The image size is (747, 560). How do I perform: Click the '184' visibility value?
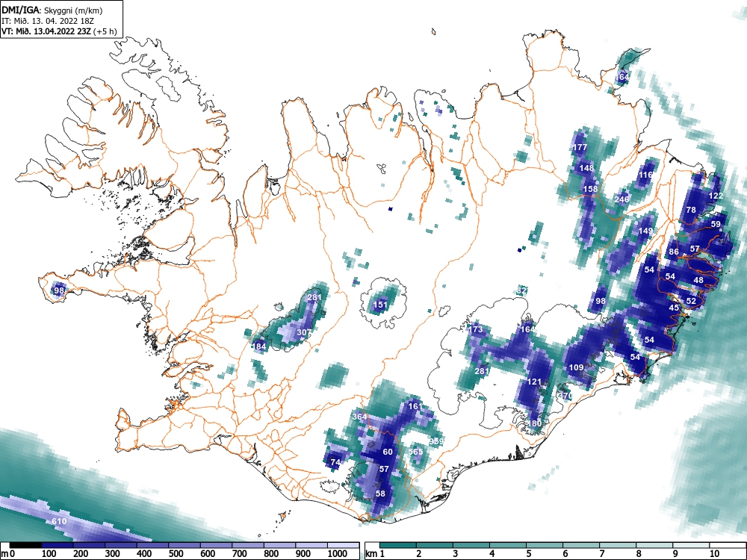[x=259, y=346]
